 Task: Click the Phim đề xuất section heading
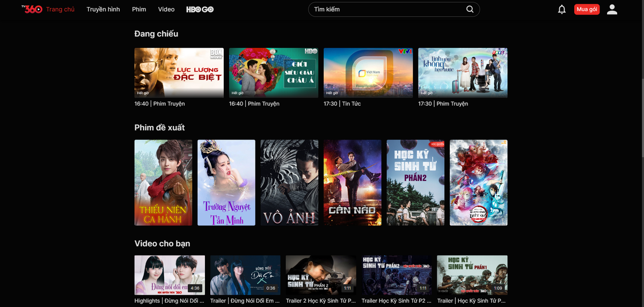(159, 128)
